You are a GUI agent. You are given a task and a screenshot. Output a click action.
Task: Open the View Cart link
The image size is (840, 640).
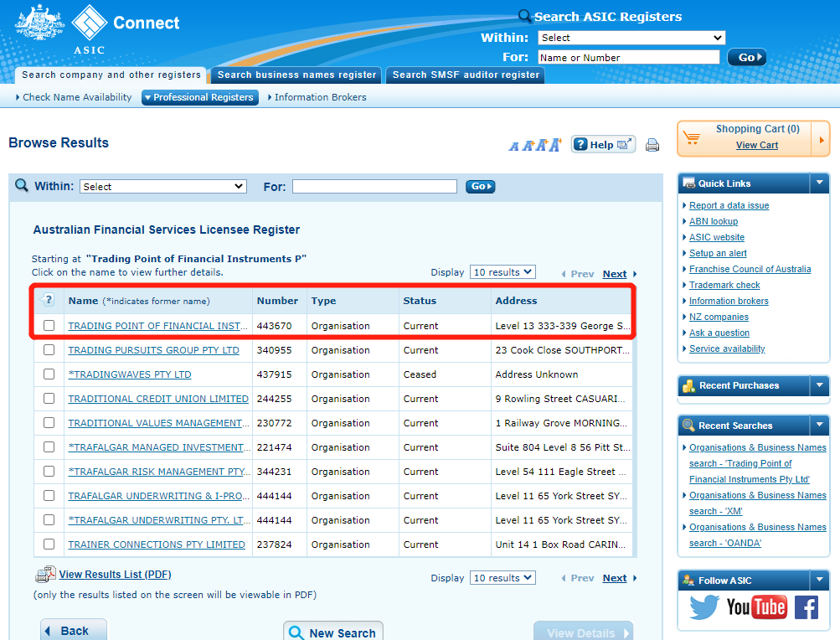coord(756,145)
